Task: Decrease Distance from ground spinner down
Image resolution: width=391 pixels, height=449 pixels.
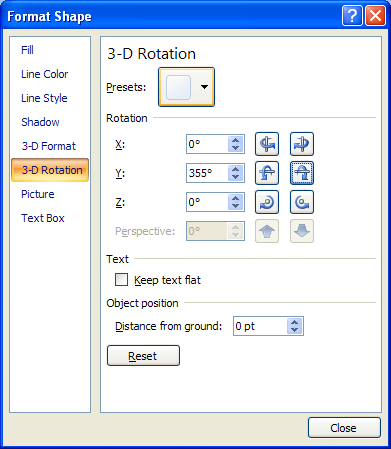Action: pos(294,330)
